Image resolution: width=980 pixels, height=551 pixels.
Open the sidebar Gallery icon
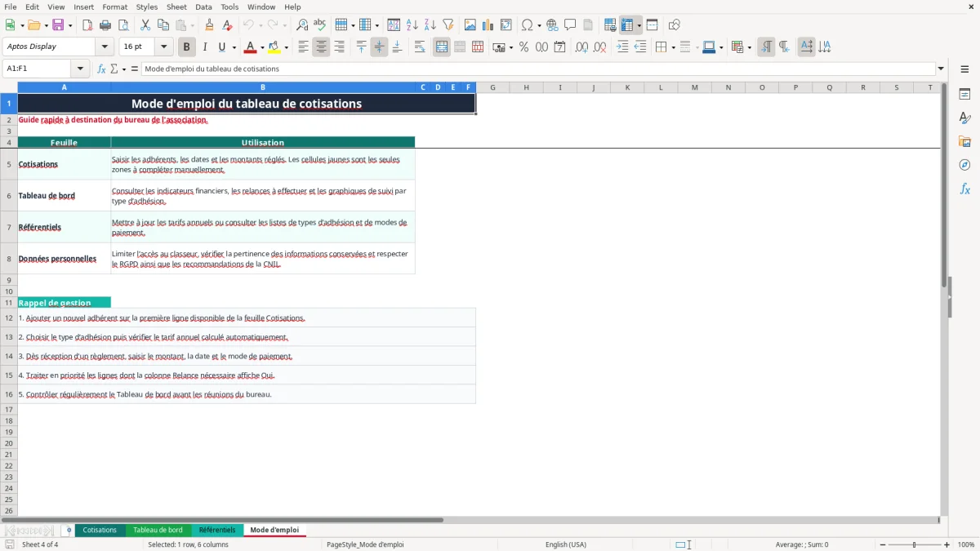click(x=964, y=141)
